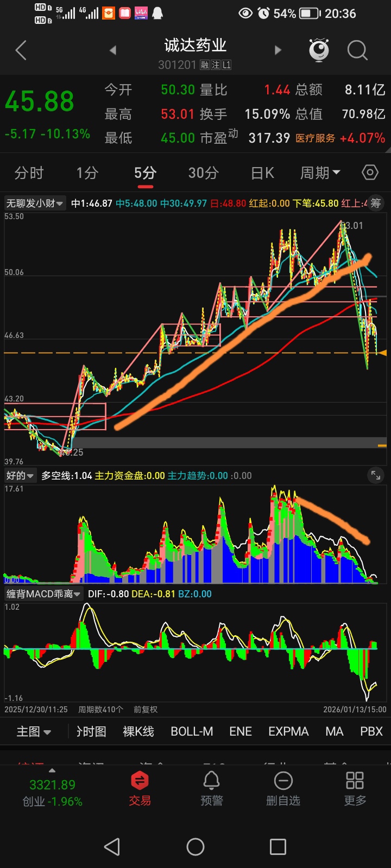Tap the 创业 -1.96% index label
The width and height of the screenshot is (391, 868).
53,801
